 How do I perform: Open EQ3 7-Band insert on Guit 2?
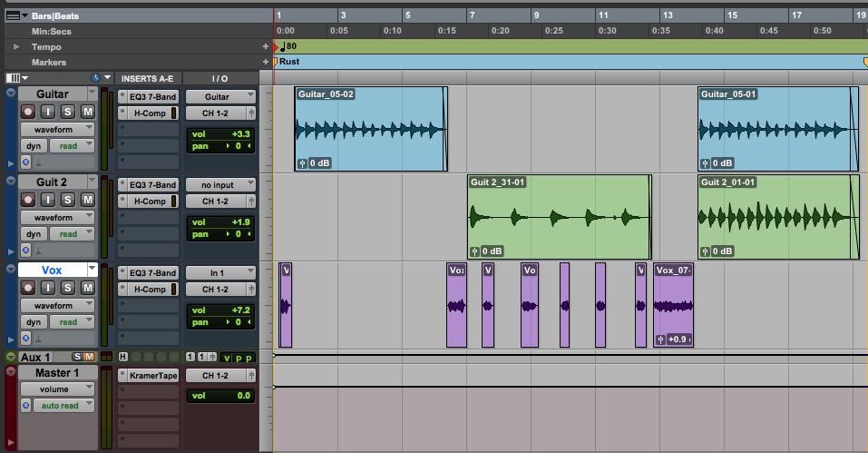(x=148, y=185)
